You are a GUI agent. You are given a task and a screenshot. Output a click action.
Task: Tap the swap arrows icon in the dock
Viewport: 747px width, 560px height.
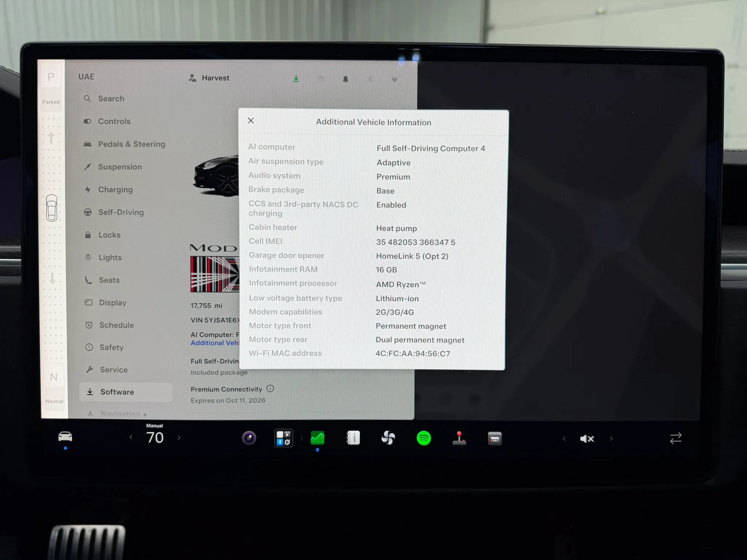coord(676,438)
